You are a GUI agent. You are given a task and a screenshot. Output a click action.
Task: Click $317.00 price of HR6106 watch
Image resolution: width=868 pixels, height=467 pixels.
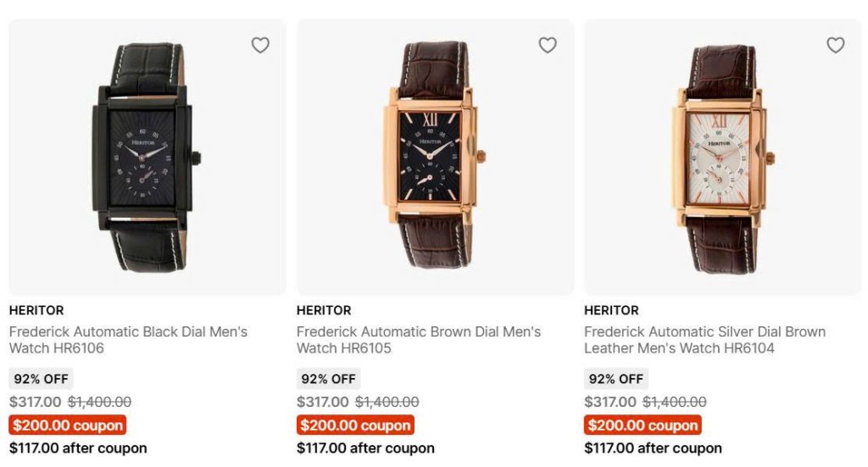point(35,402)
